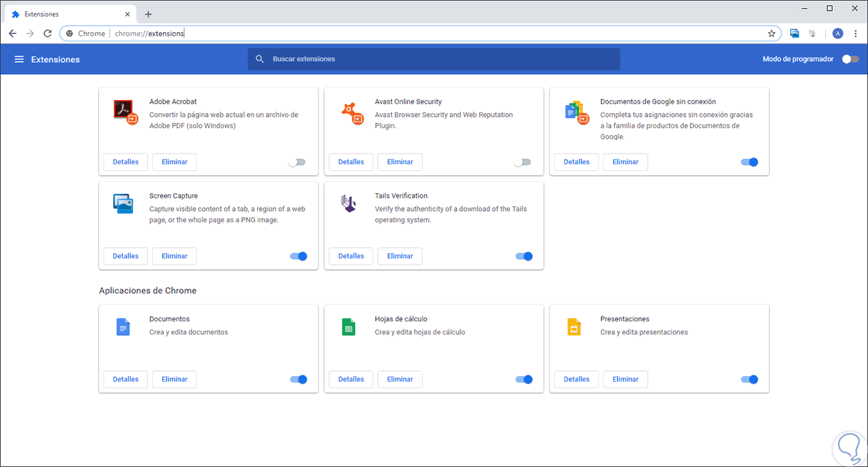This screenshot has width=868, height=467.
Task: Click the search magnifier icon
Action: (260, 59)
